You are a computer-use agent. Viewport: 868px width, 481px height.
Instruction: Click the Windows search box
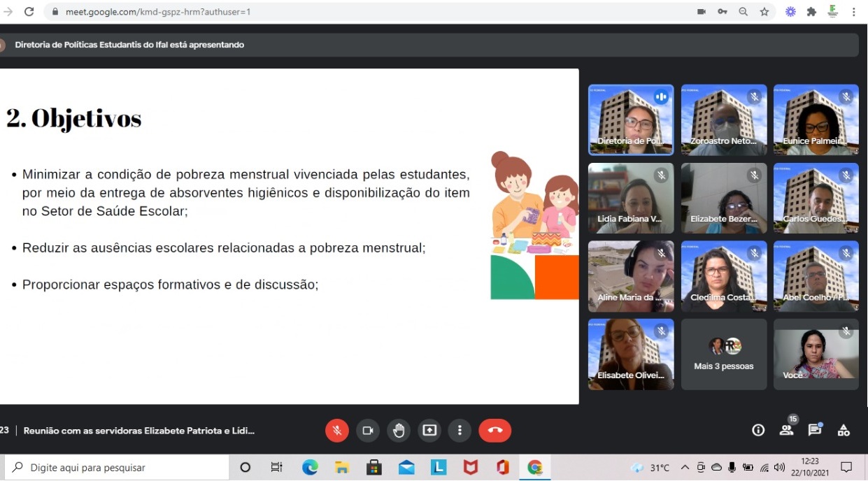117,468
